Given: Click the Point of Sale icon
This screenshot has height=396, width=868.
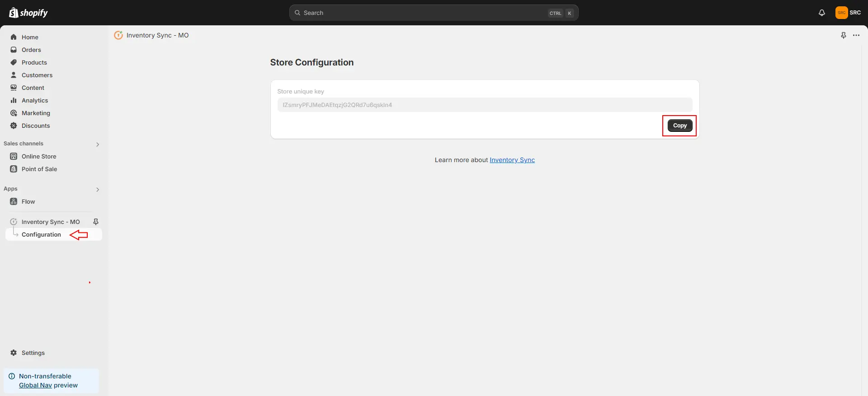Looking at the screenshot, I should pyautogui.click(x=14, y=169).
